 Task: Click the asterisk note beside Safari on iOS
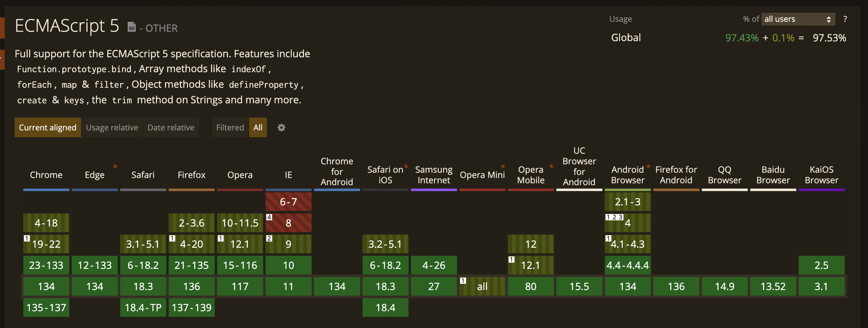click(406, 167)
